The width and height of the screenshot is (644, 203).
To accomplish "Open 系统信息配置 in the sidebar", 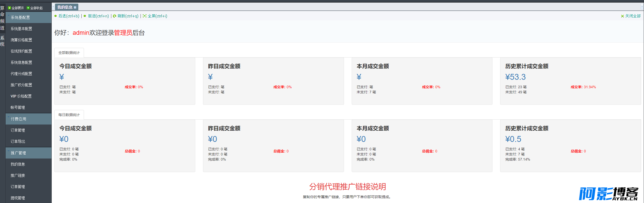I will pyautogui.click(x=21, y=62).
